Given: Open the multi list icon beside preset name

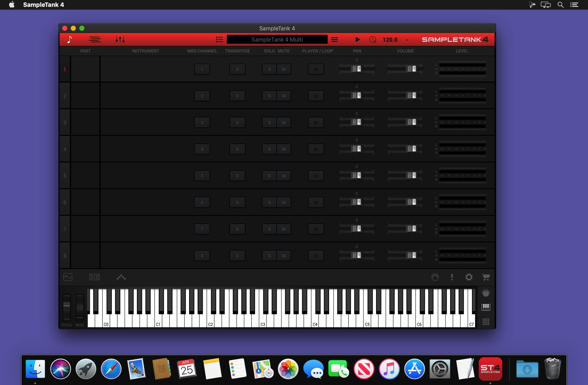Looking at the screenshot, I should 219,40.
